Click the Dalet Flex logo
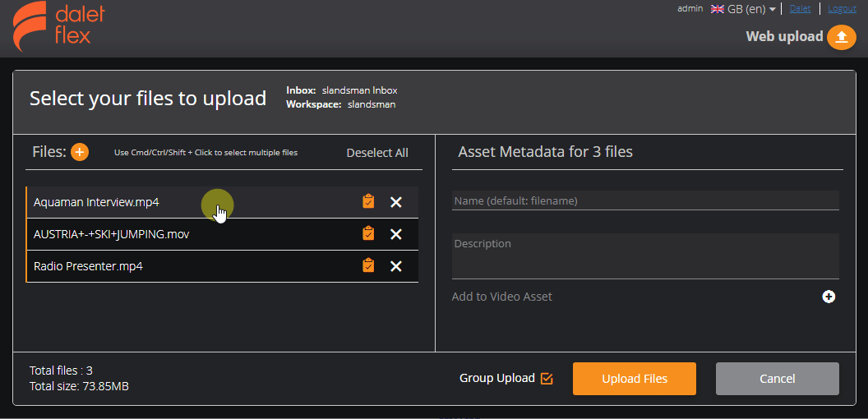The width and height of the screenshot is (868, 419). 58,25
